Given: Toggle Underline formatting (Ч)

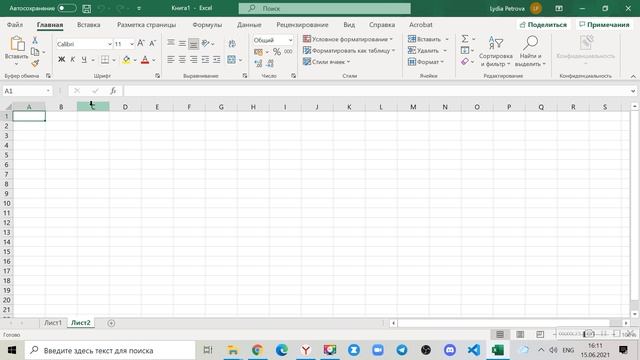Looking at the screenshot, I should tap(84, 60).
